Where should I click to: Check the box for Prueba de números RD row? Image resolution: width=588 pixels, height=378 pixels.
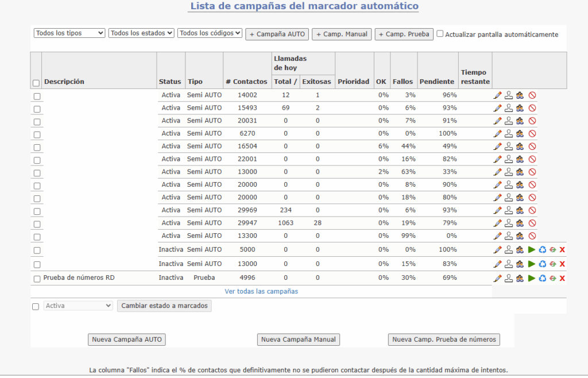pos(37,278)
